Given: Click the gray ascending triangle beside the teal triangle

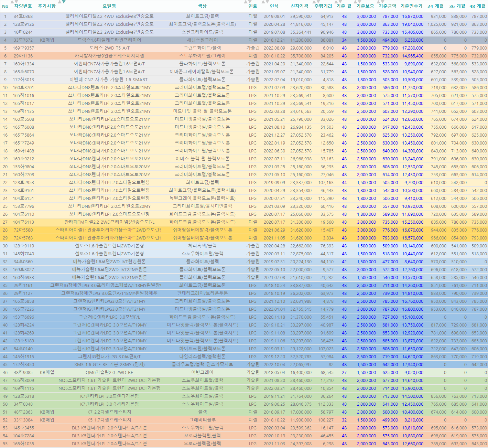Looking at the screenshot, I should point(59,2).
